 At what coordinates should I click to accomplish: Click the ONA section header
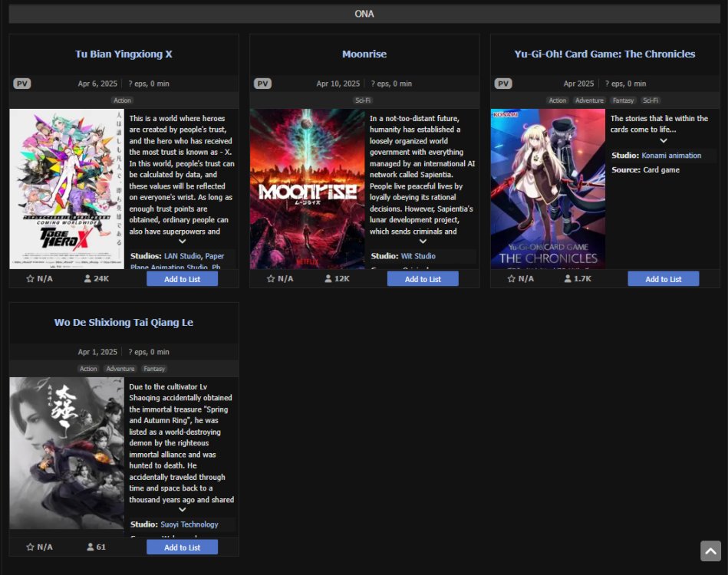tap(364, 14)
